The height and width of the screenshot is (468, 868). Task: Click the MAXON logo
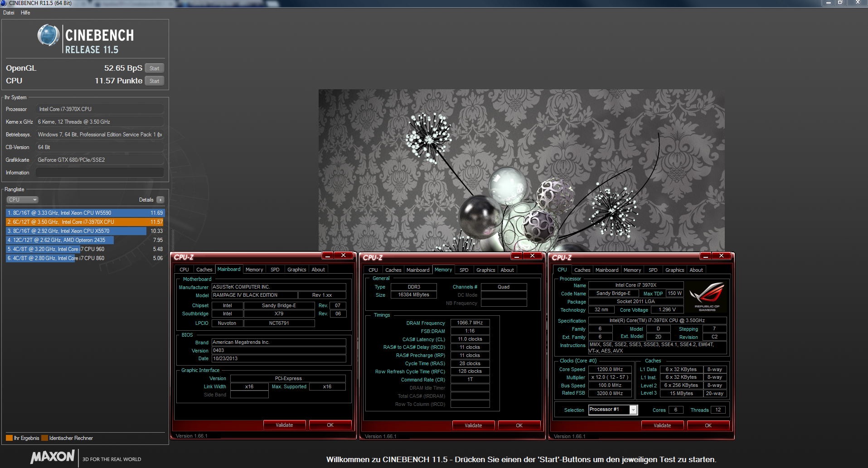[53, 457]
